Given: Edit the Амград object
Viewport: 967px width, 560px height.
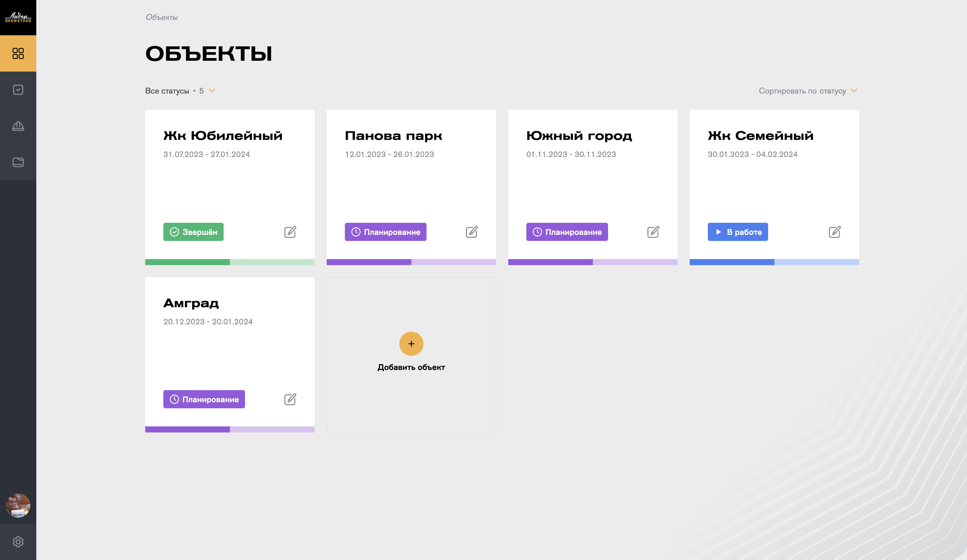Looking at the screenshot, I should 290,399.
